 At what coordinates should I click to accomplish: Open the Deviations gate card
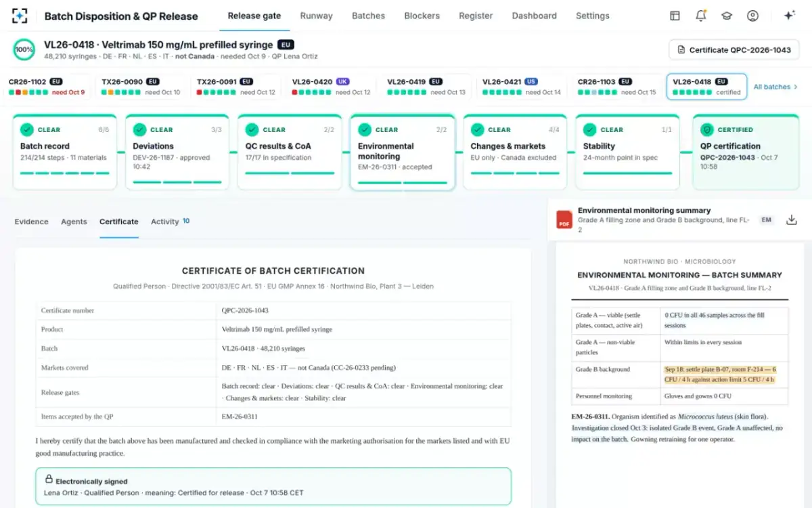[177, 152]
